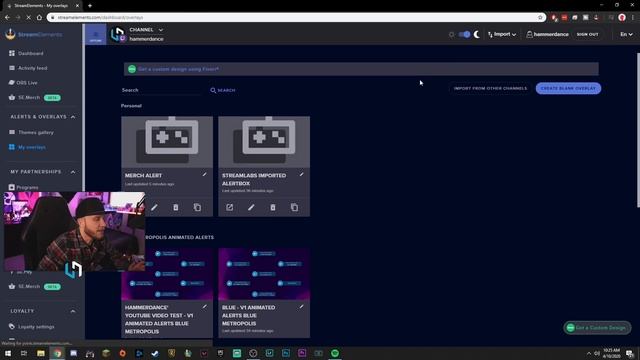Click Create Blank Overlay button
This screenshot has width=640, height=360.
click(568, 88)
